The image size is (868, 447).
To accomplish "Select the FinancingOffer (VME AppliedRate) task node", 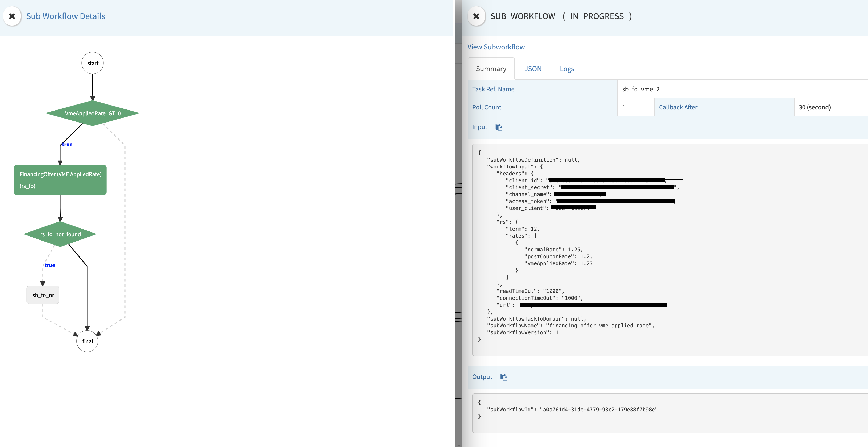I will [60, 180].
